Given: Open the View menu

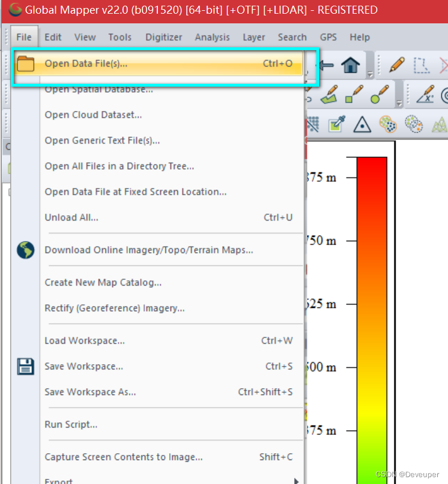Looking at the screenshot, I should click(85, 38).
